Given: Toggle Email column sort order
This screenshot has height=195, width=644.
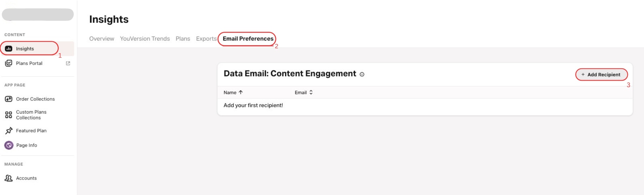Looking at the screenshot, I should point(311,92).
